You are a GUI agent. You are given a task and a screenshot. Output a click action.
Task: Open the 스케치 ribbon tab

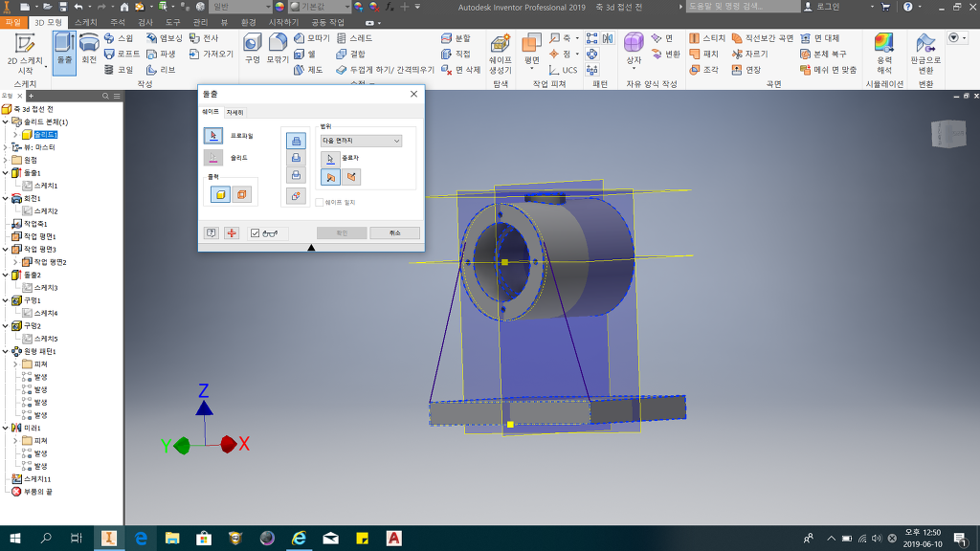85,21
